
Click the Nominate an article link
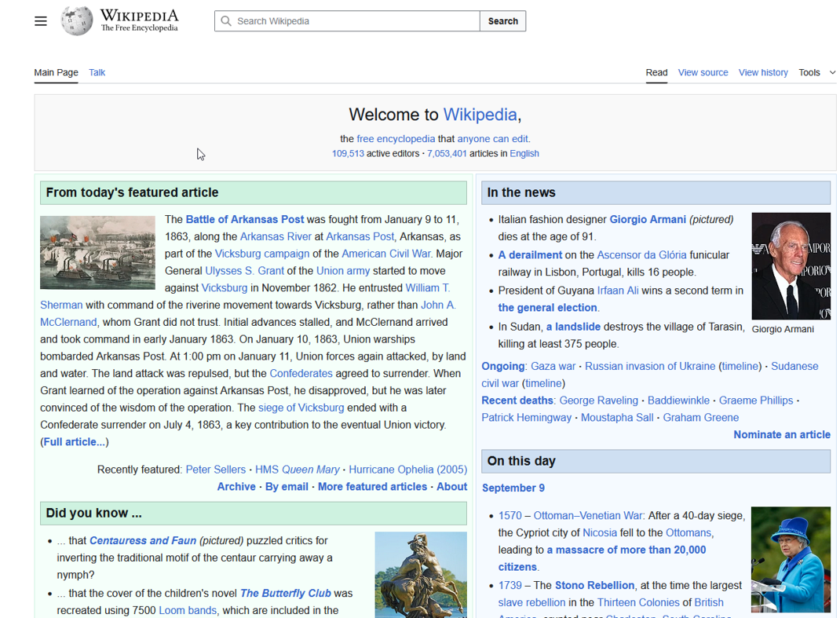pyautogui.click(x=782, y=434)
